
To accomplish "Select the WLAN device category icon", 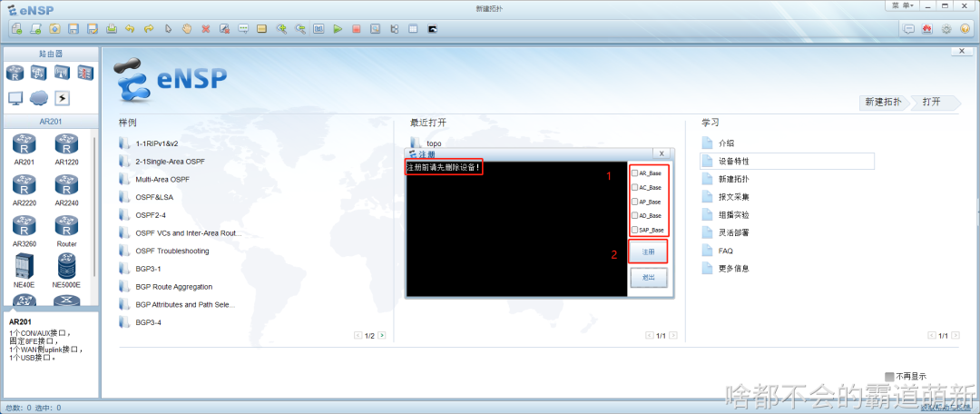I will (x=62, y=74).
